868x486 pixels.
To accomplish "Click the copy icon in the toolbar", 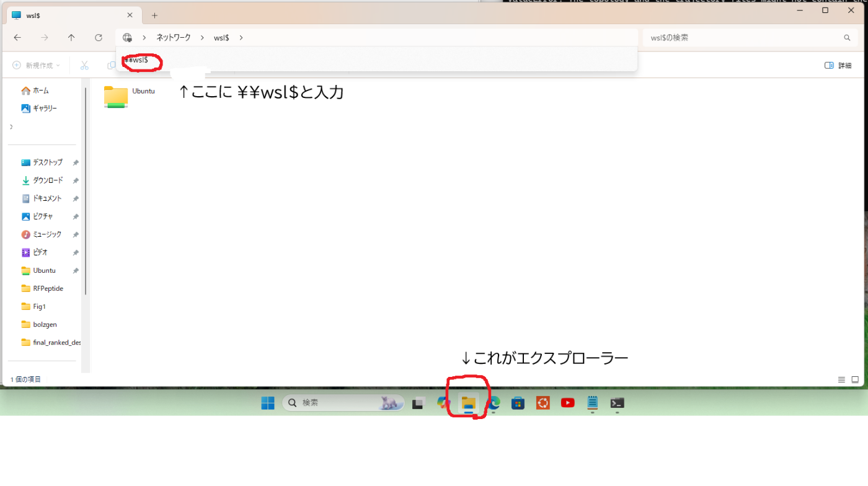I will point(111,65).
